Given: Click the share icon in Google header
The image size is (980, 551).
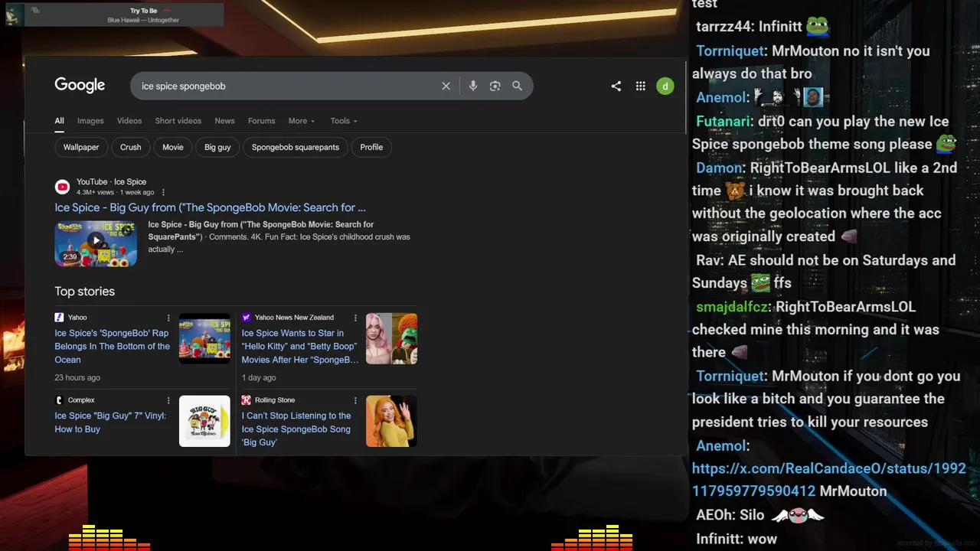Looking at the screenshot, I should (x=616, y=86).
